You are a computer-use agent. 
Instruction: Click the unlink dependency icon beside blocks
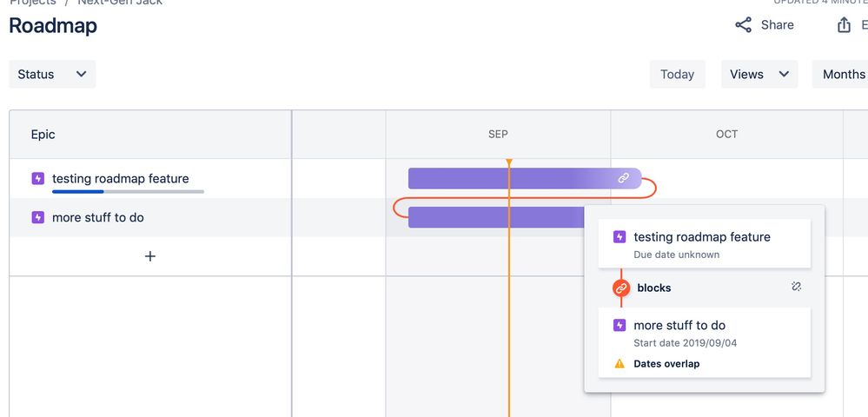(x=796, y=287)
